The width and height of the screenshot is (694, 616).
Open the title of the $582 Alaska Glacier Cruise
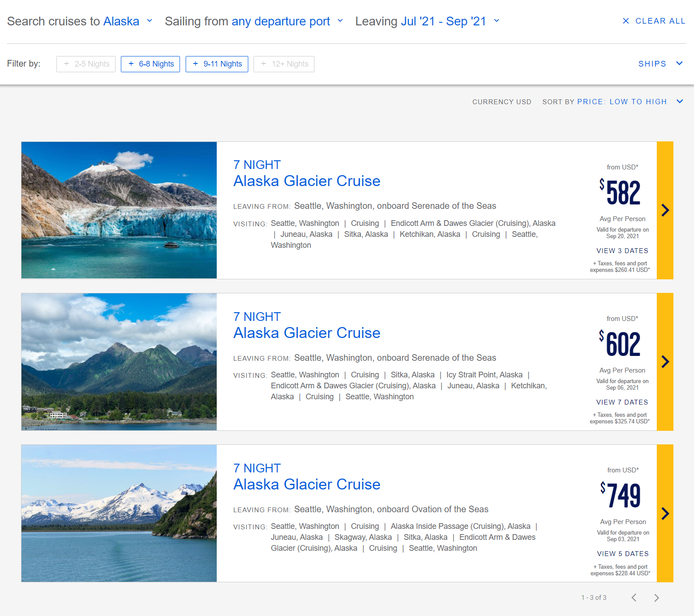click(x=306, y=181)
